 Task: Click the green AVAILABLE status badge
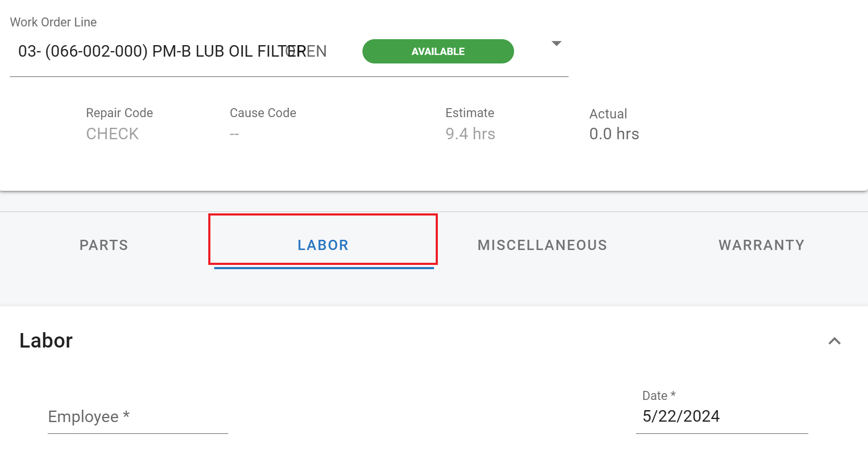point(438,52)
